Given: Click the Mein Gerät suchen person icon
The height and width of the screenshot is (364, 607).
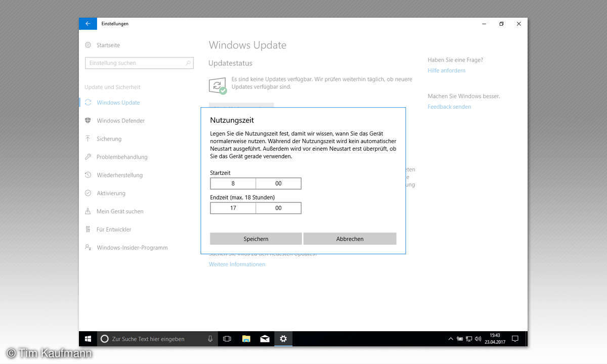Looking at the screenshot, I should coord(88,211).
